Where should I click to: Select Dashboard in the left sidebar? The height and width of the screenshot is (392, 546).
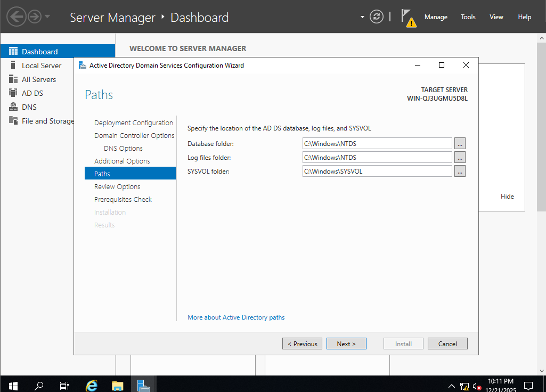pyautogui.click(x=58, y=52)
